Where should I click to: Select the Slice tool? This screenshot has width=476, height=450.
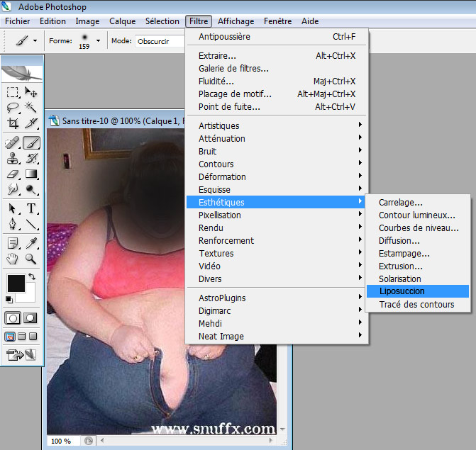coord(31,123)
